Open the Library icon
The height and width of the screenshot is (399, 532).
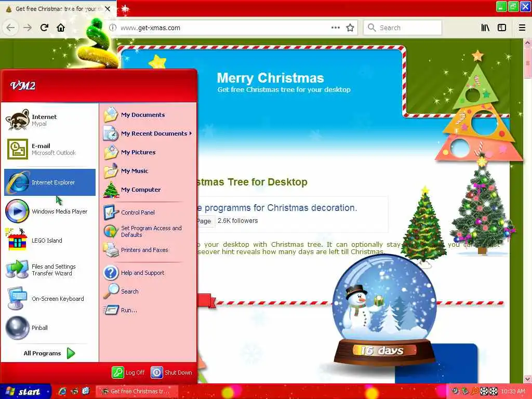pos(485,28)
